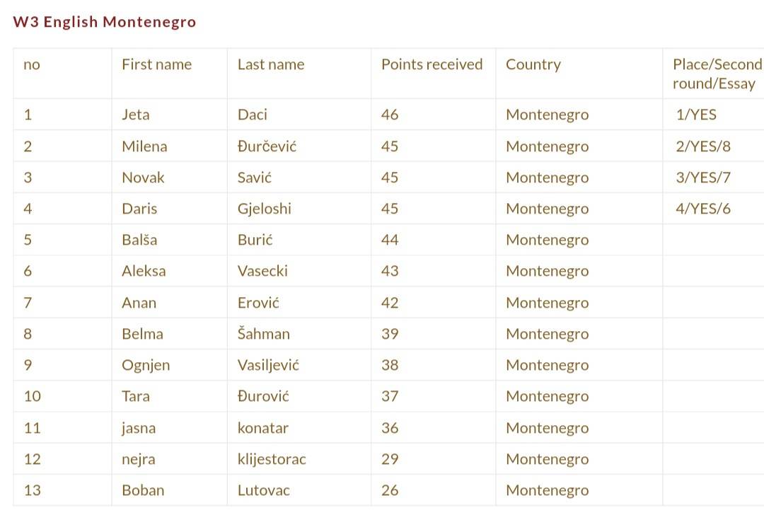Click the Last name column header

click(271, 64)
